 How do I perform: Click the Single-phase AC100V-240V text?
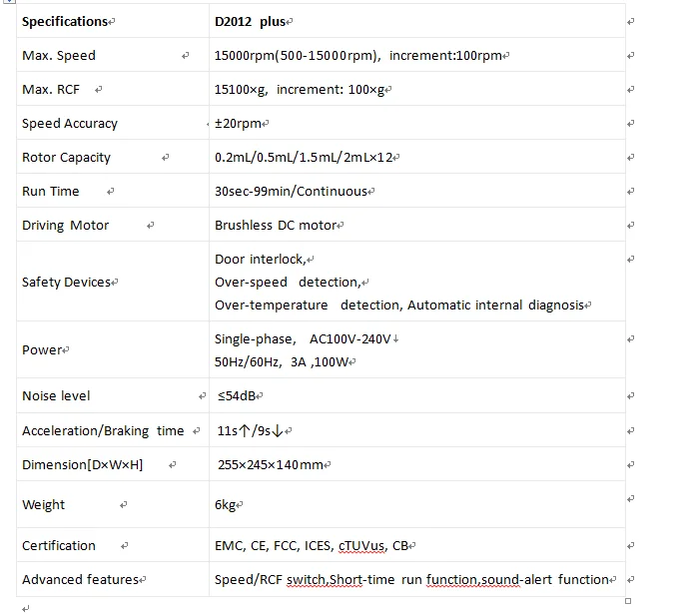point(304,339)
